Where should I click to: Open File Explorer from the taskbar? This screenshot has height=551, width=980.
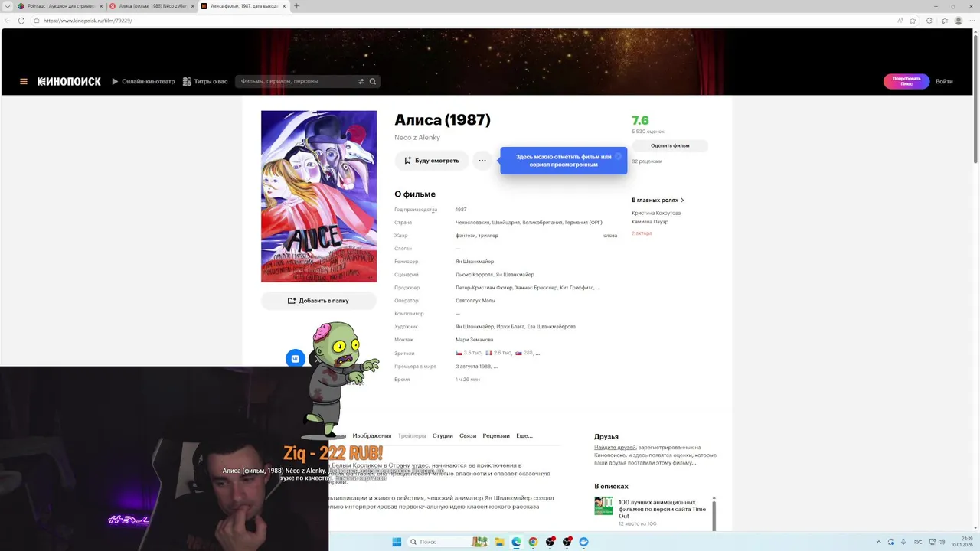pos(499,542)
